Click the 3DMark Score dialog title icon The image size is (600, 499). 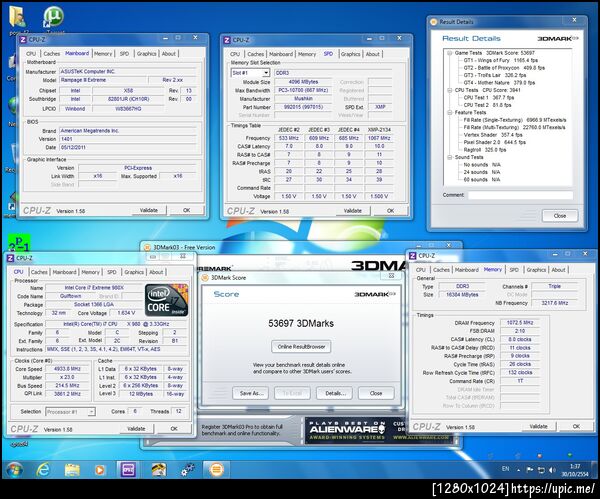coord(205,277)
